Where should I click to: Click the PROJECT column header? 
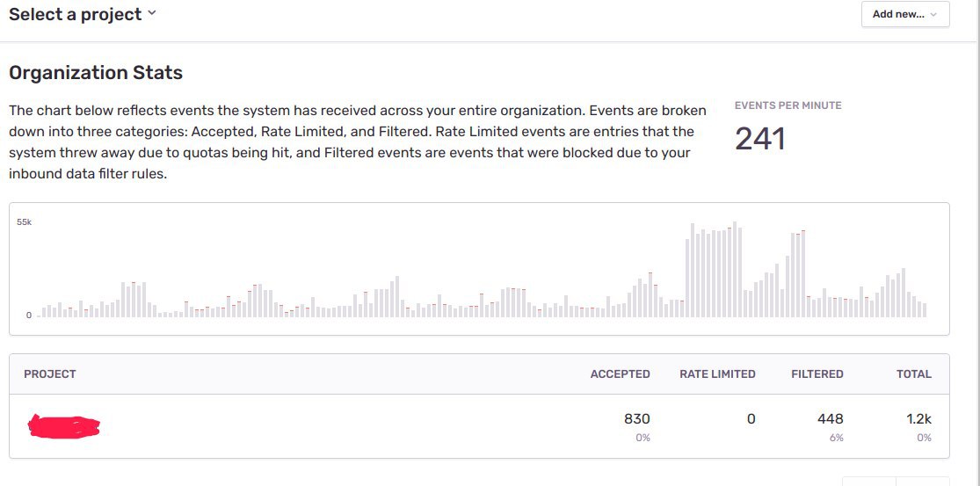point(50,374)
